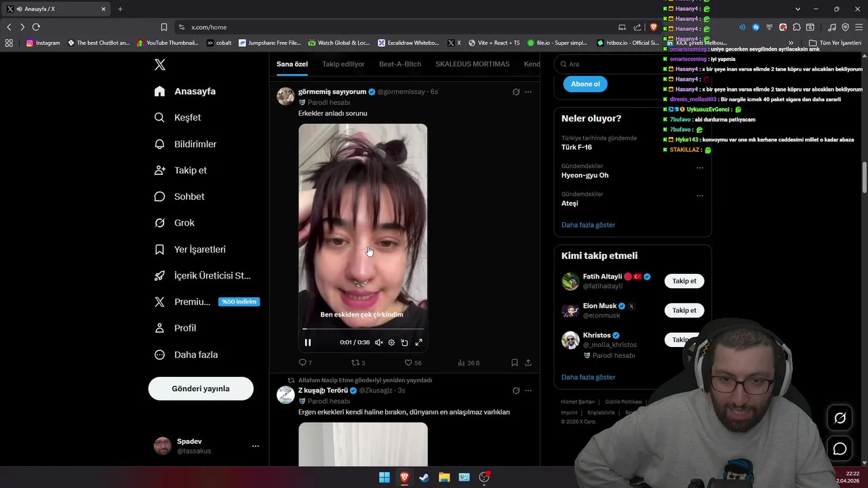Click the Ara search field
The image size is (868, 488).
pyautogui.click(x=632, y=64)
